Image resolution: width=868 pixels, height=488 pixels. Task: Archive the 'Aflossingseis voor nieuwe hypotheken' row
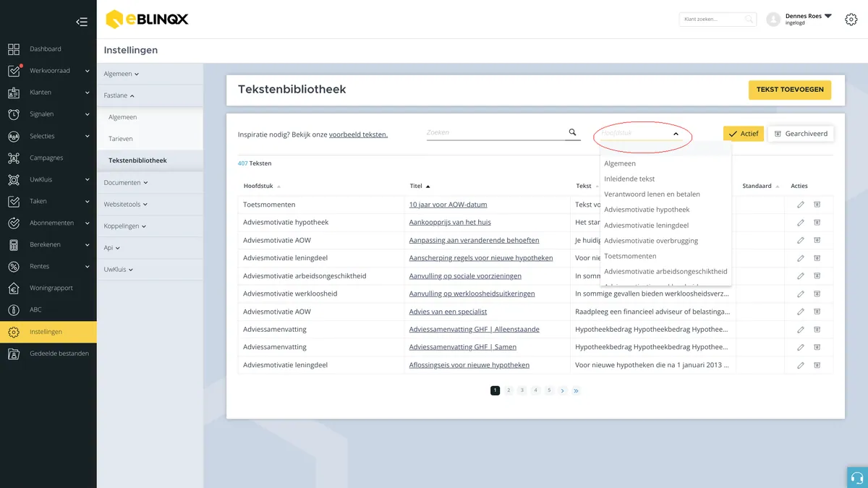(817, 365)
